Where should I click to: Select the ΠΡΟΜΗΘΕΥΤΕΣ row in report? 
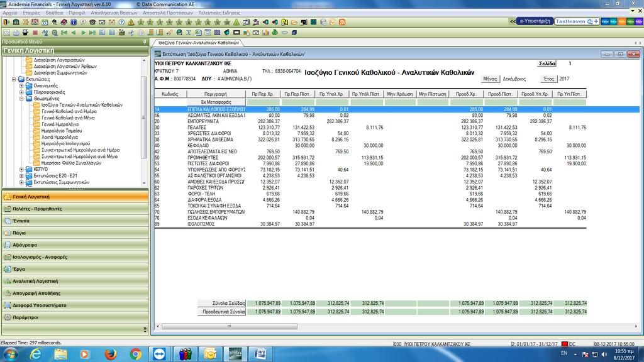point(370,158)
